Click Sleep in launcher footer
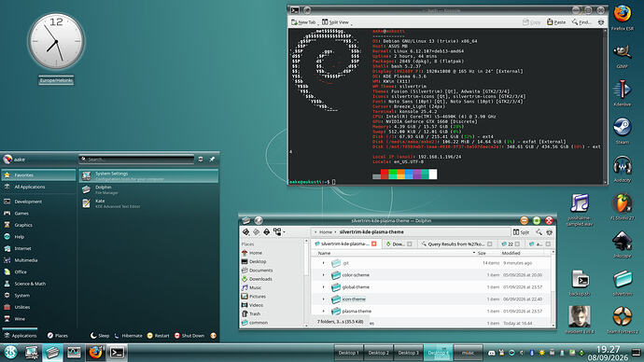Image resolution: width=644 pixels, height=362 pixels. click(x=100, y=336)
